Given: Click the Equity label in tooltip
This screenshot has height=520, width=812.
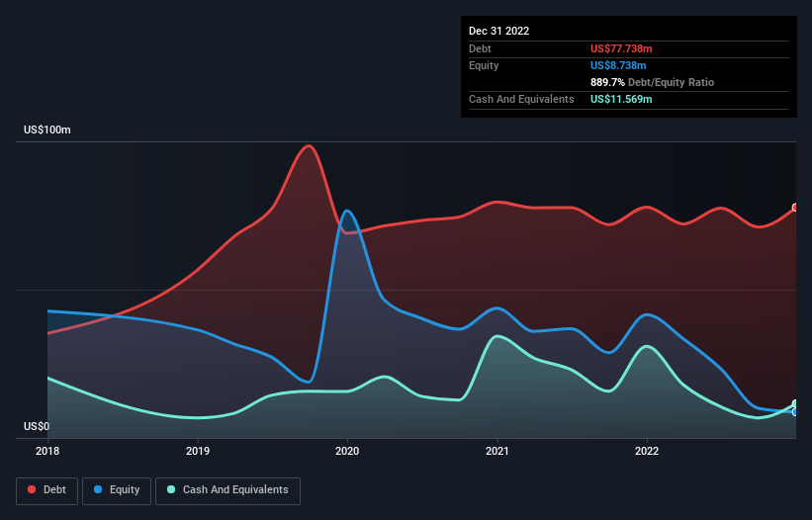Looking at the screenshot, I should [484, 65].
